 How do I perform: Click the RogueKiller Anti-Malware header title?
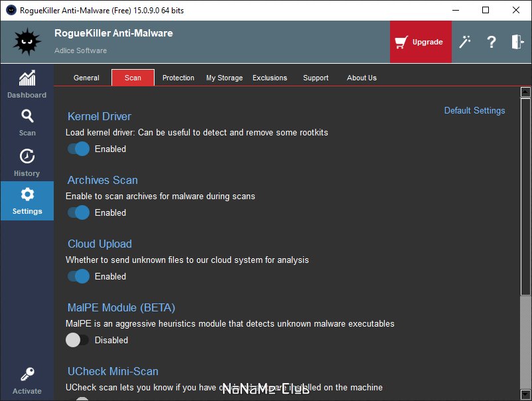(x=113, y=33)
